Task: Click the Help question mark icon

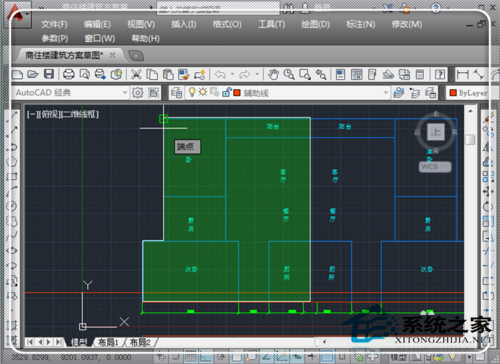Action: click(x=440, y=74)
